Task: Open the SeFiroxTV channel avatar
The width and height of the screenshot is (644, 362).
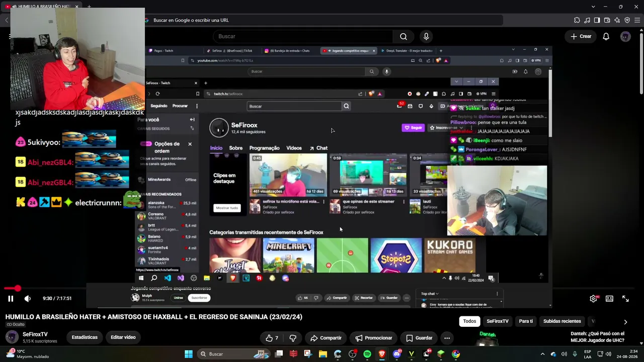Action: point(11,337)
